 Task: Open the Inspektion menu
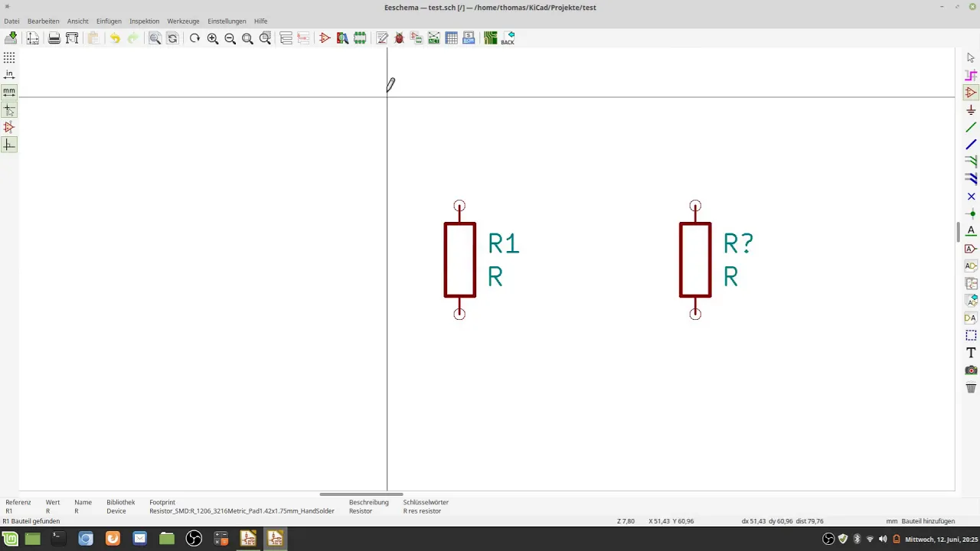(145, 21)
